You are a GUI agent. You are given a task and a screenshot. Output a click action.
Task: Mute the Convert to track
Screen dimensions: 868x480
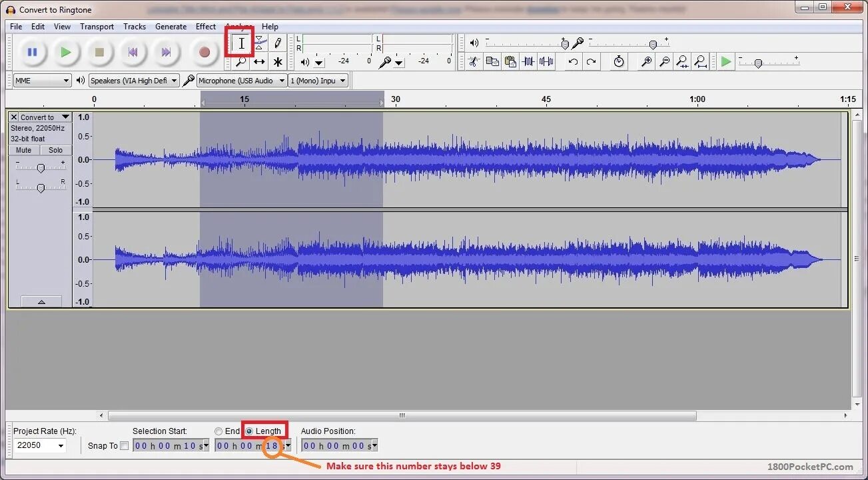tap(24, 150)
